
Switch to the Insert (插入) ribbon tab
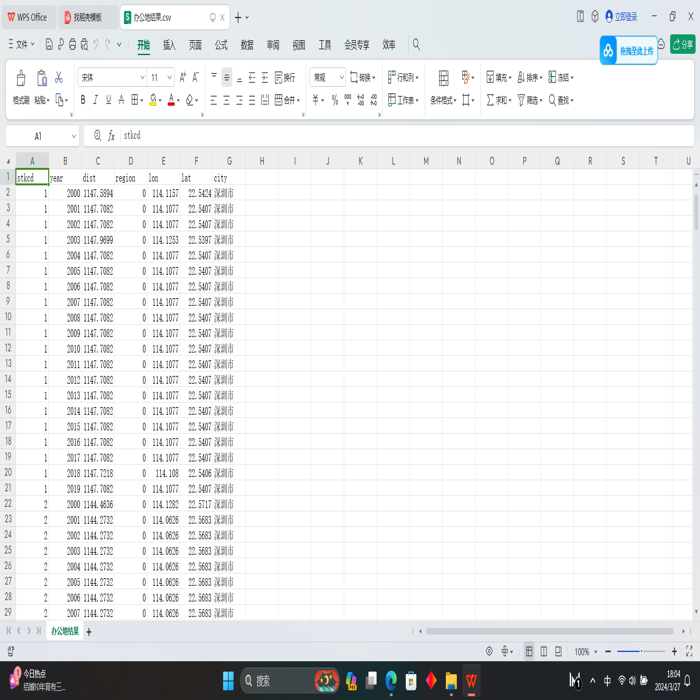click(x=169, y=45)
